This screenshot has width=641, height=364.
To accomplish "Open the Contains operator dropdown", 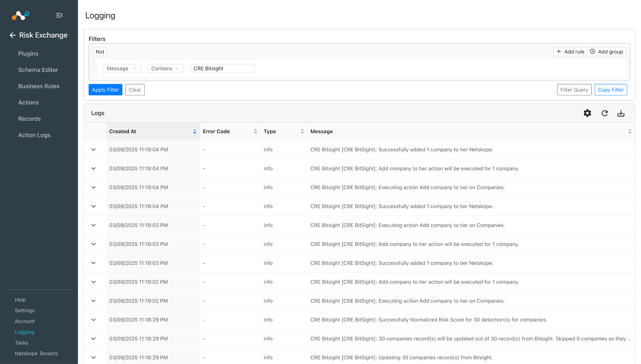I will [x=166, y=68].
